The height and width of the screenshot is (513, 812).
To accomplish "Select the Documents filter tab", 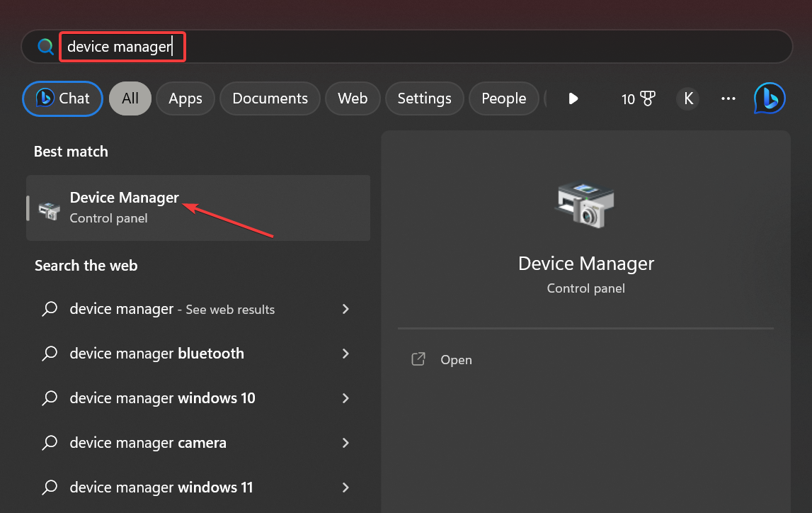I will click(270, 98).
